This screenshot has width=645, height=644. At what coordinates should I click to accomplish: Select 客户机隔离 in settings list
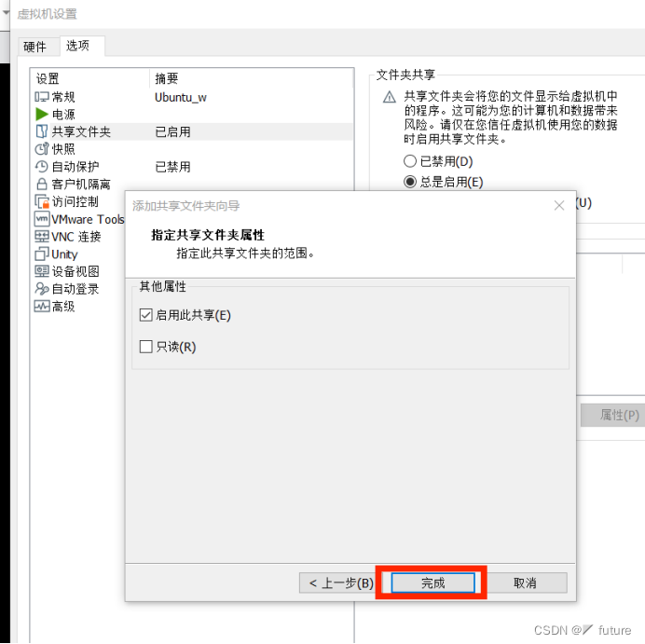coord(81,184)
